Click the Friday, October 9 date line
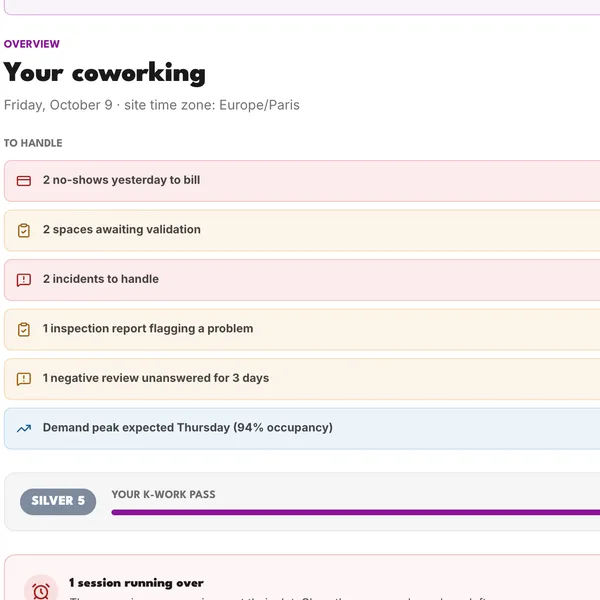The height and width of the screenshot is (600, 600). coord(152,105)
